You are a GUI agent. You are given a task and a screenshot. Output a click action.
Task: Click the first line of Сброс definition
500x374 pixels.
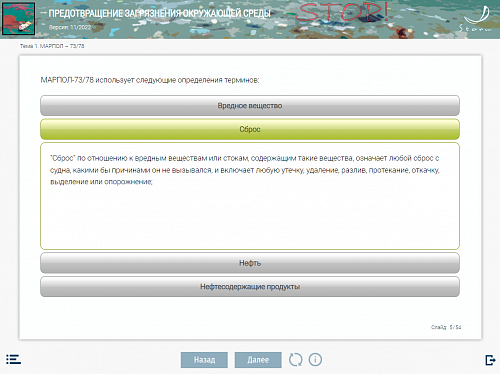click(245, 158)
